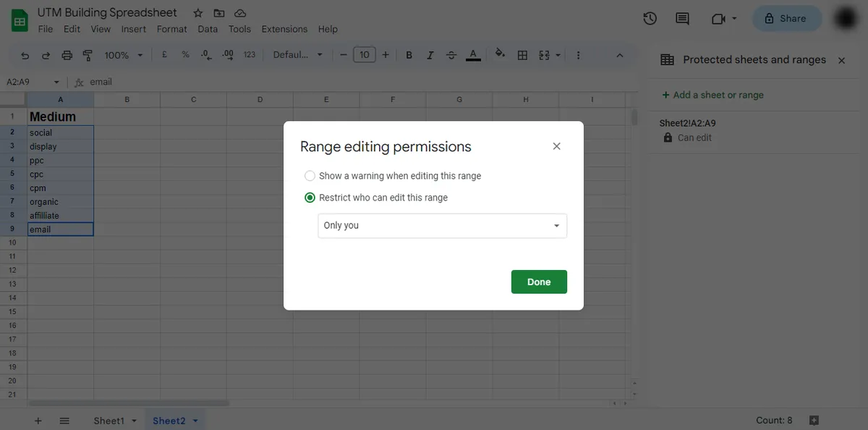Select 'Show a warning when editing this range'
The height and width of the screenshot is (430, 868).
310,175
